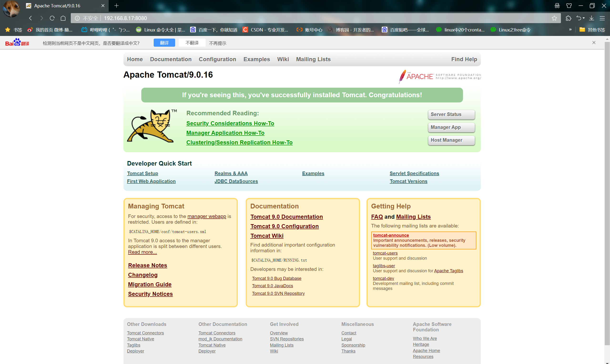Screen dimensions: 610x364
Task: Open the Tomcat Setup link
Action: (142, 173)
